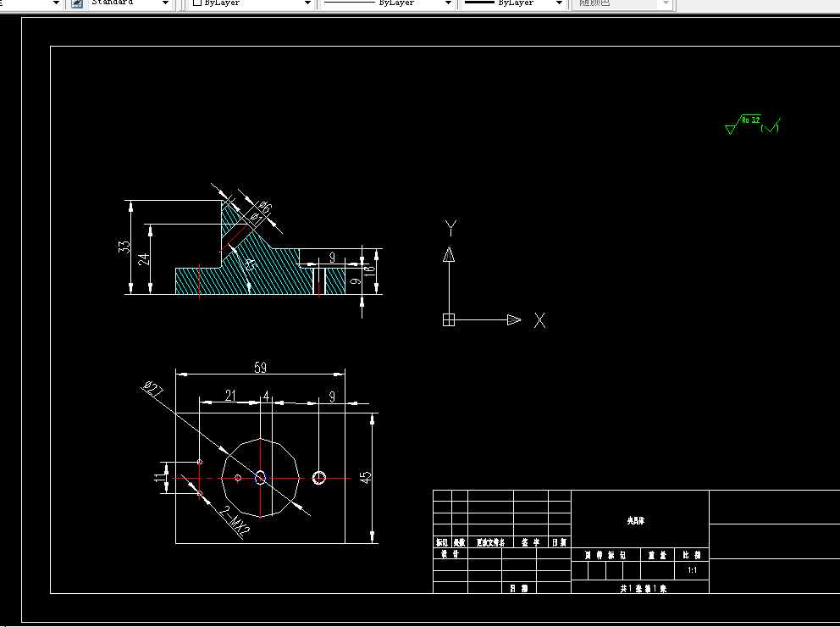Screen dimensions: 840x627
Task: Click the 共1张第1张 sheet count text
Action: [x=644, y=588]
